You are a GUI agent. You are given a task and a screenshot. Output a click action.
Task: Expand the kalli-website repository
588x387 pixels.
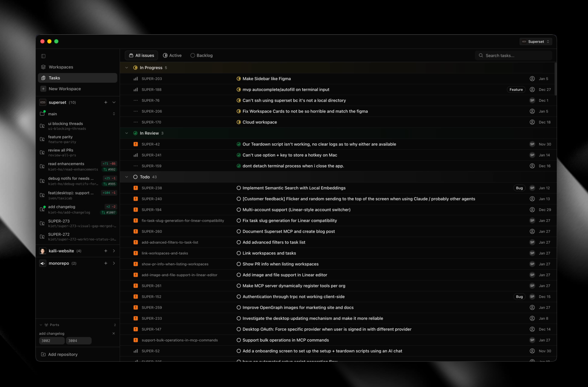tap(114, 251)
